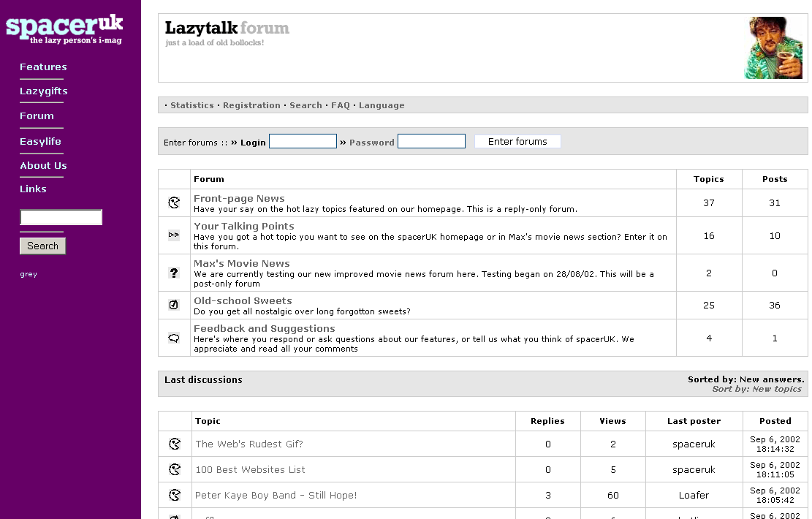Click the Front-page News forum icon

(x=174, y=202)
